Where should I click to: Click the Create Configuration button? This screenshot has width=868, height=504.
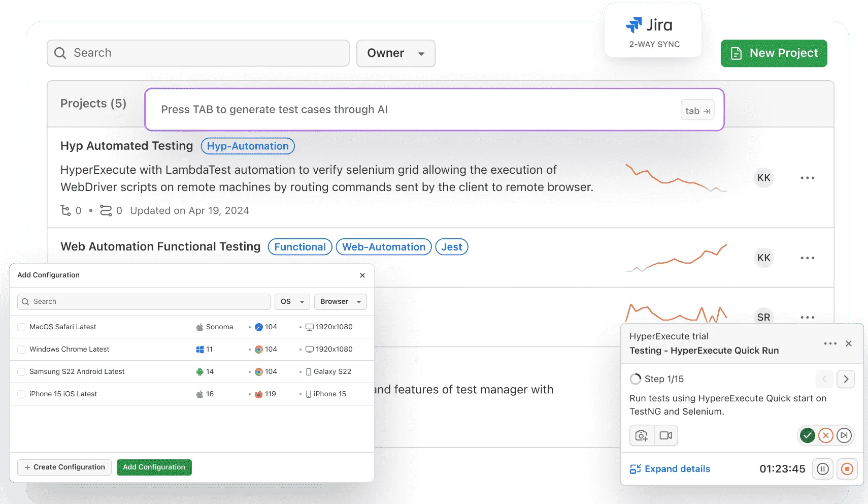[64, 467]
